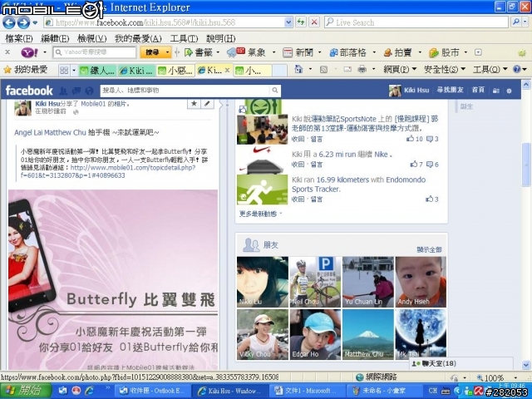Expand the Quick Tabs list dropdown arrow
Viewport: 532px width, 399px height.
(74, 70)
